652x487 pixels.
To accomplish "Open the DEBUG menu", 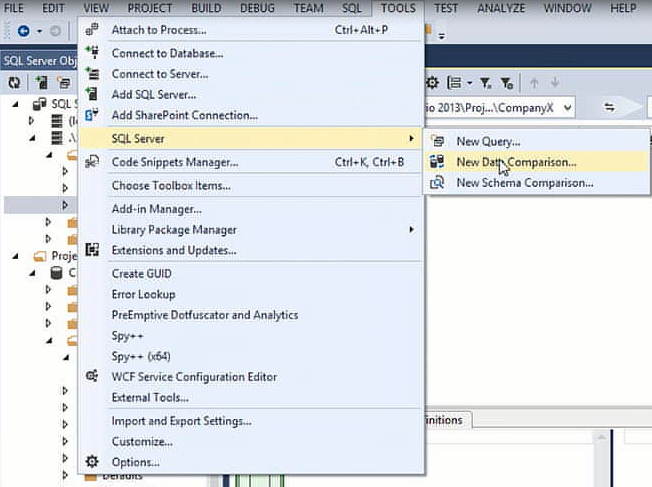I will point(257,8).
